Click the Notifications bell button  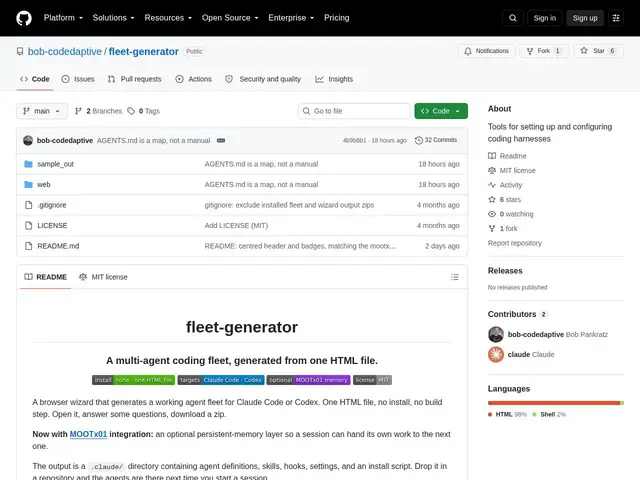[486, 51]
